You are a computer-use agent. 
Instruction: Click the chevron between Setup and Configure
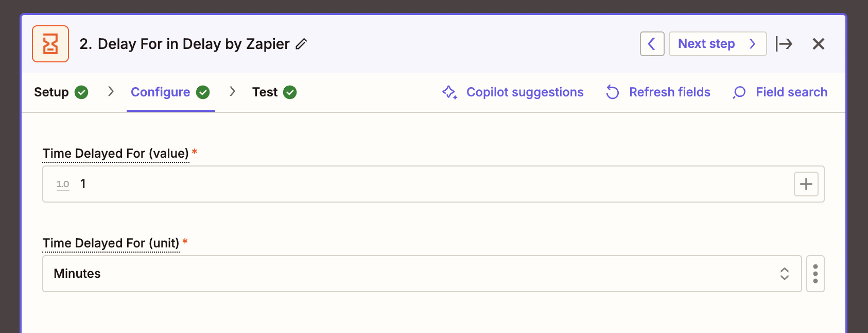click(x=111, y=92)
